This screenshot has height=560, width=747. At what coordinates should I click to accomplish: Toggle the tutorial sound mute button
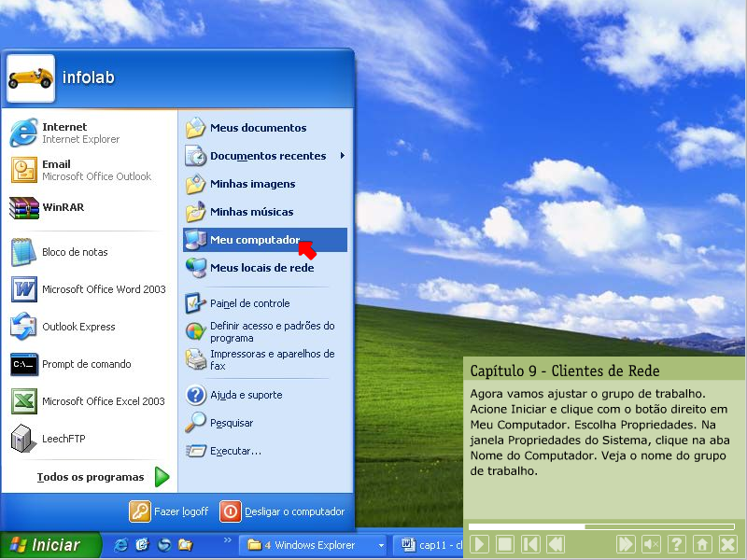(x=652, y=544)
